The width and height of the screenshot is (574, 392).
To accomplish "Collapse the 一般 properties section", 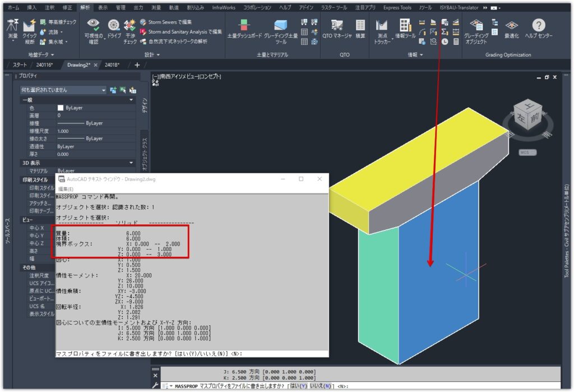I will [131, 100].
